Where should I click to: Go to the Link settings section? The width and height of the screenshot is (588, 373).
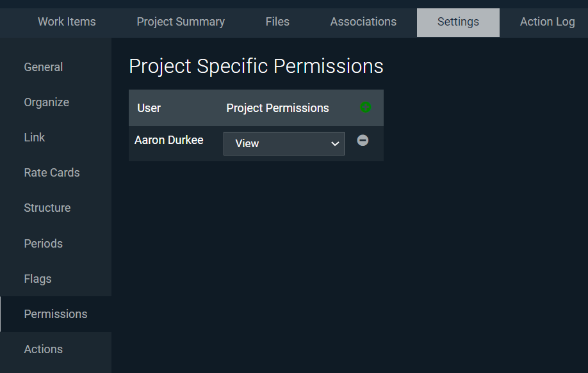pos(35,138)
